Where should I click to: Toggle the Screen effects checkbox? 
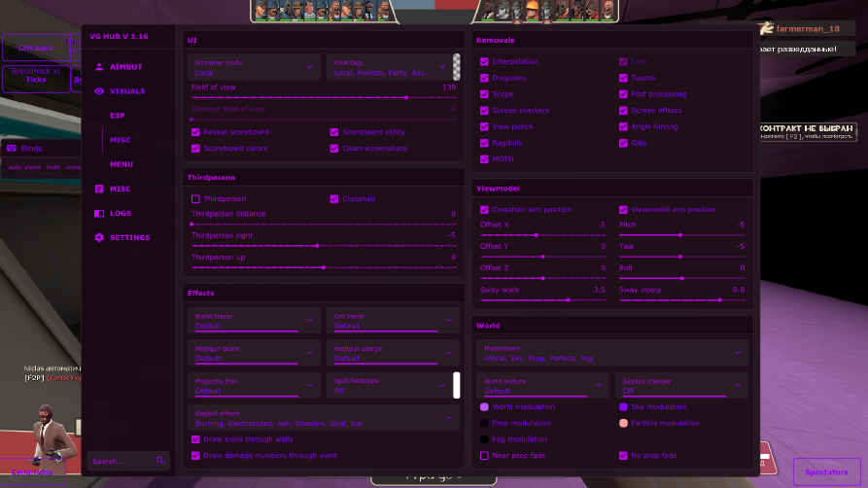click(x=623, y=110)
